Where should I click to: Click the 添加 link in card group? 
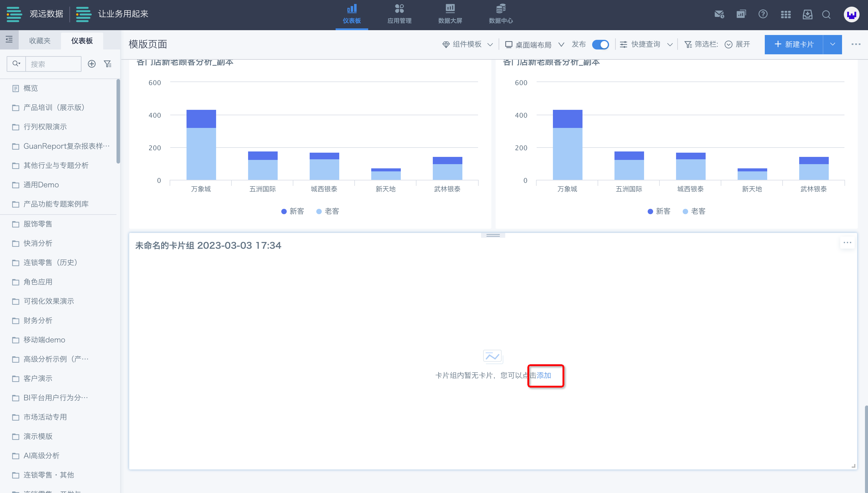pyautogui.click(x=544, y=375)
